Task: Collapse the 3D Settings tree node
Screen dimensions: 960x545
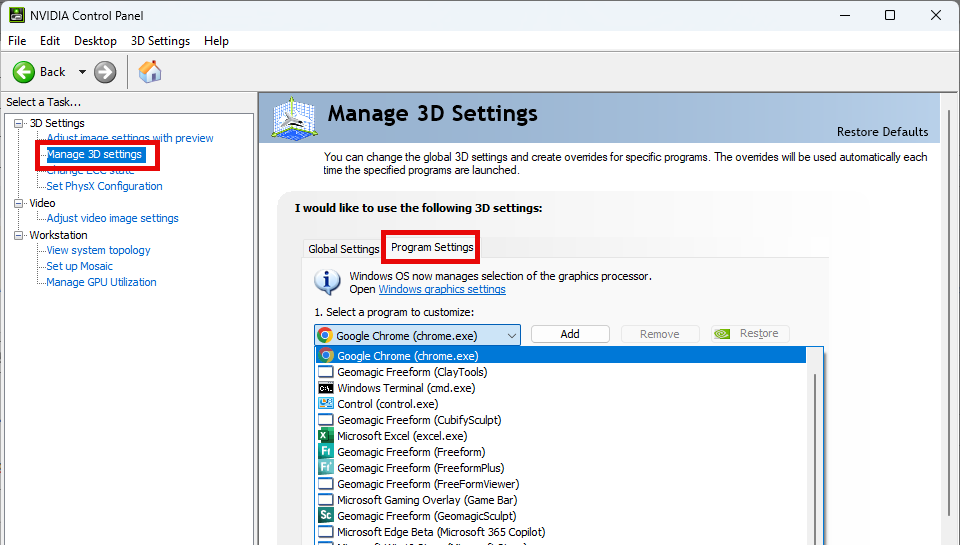Action: (x=19, y=123)
